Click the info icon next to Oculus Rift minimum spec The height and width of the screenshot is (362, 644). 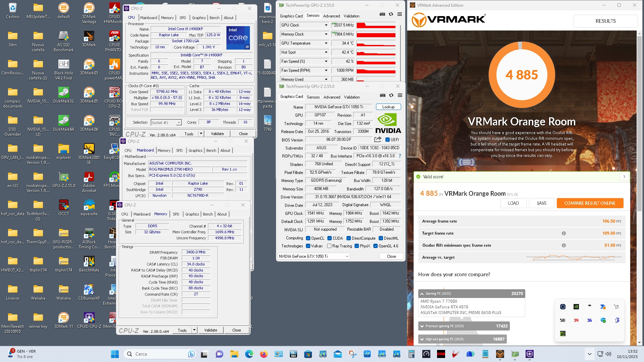(x=564, y=245)
